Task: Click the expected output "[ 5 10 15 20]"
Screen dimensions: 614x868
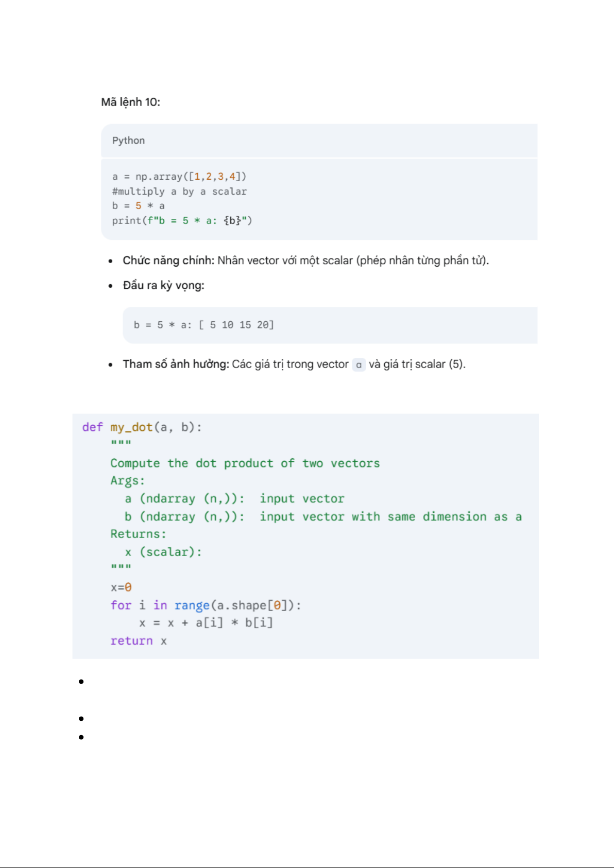Action: point(236,325)
